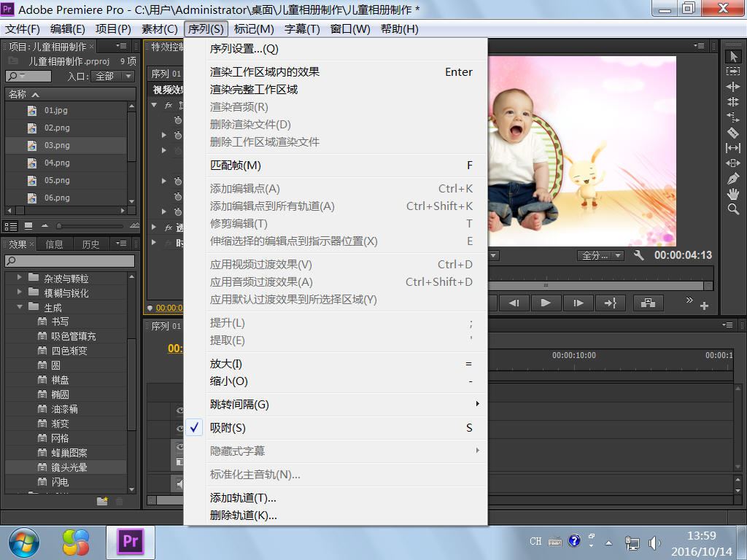Select the Hand tool
Screen dimensions: 747x560
[732, 194]
